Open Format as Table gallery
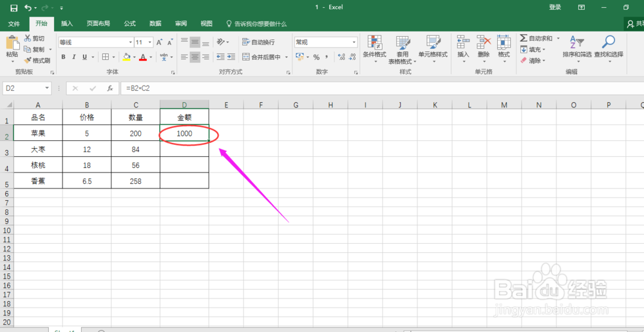This screenshot has height=332, width=644. pyautogui.click(x=402, y=50)
